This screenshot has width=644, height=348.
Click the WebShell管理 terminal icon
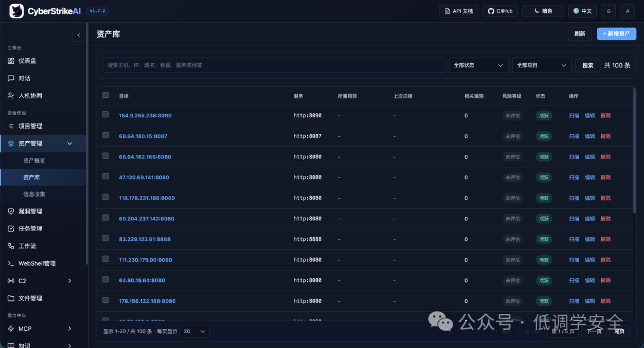coord(11,263)
